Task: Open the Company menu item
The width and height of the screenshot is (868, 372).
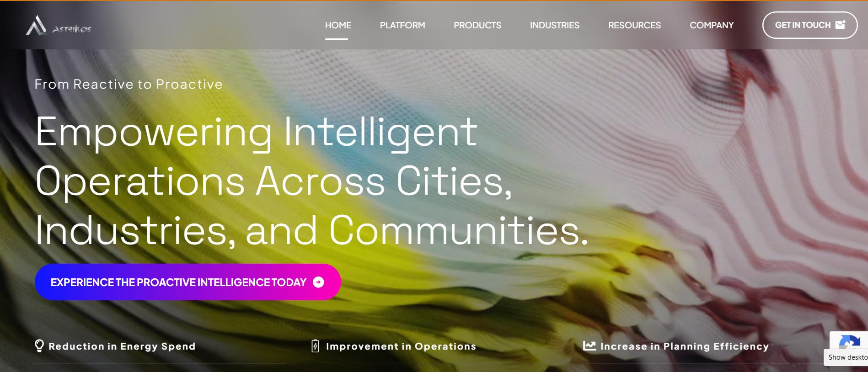Action: 712,26
